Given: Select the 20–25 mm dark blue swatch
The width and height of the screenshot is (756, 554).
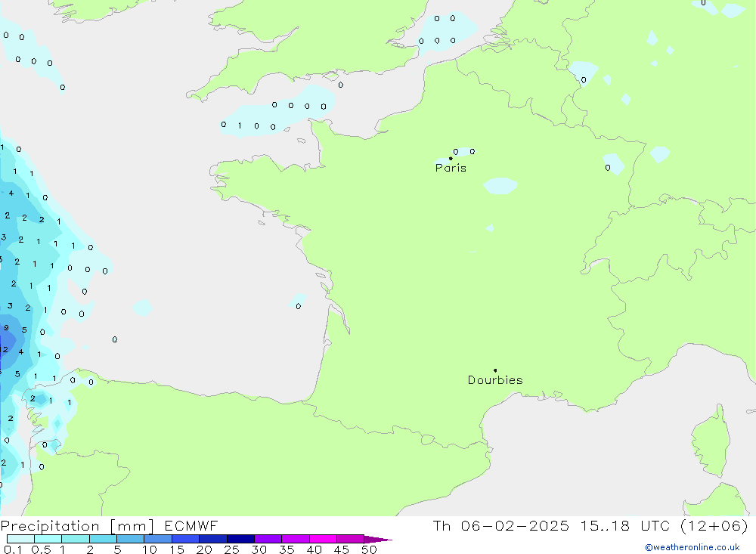Looking at the screenshot, I should click(212, 539).
